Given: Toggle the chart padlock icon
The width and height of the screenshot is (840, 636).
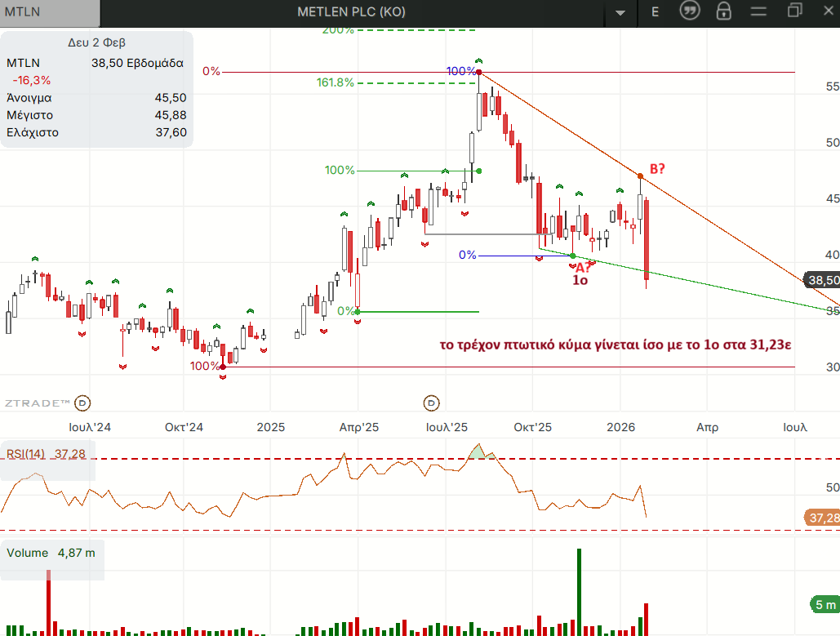Looking at the screenshot, I should point(723,11).
